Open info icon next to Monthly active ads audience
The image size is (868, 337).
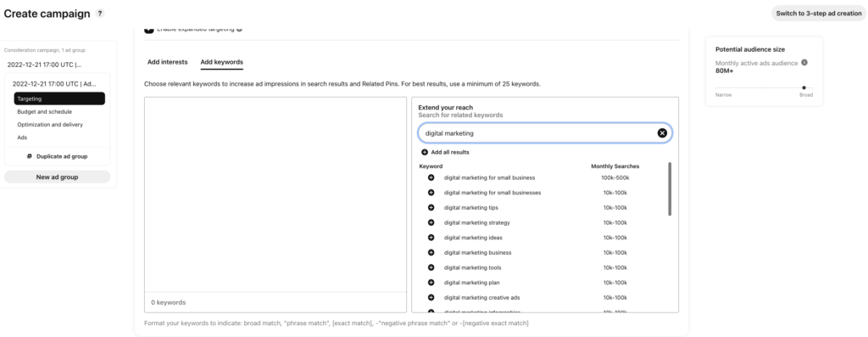point(804,63)
